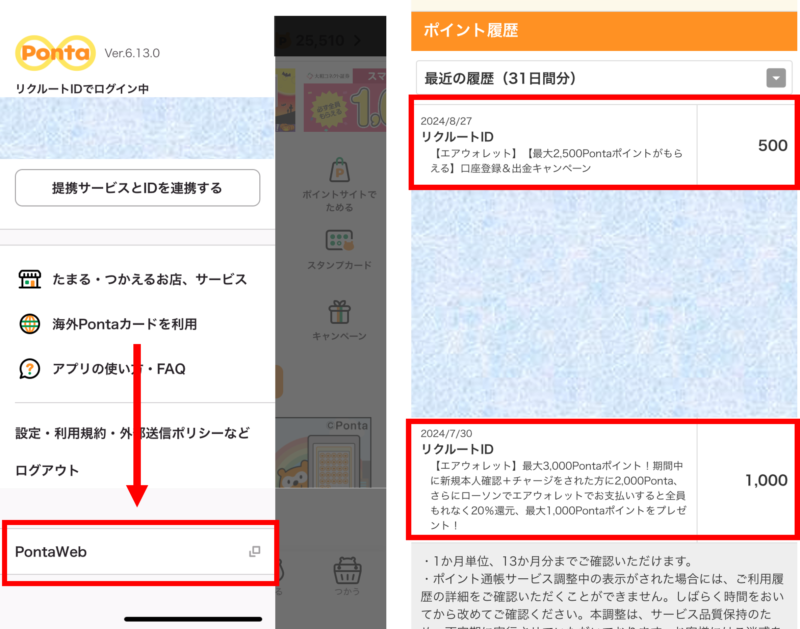
Task: Open the 提携サービスとIDを連携する button
Action: point(137,188)
